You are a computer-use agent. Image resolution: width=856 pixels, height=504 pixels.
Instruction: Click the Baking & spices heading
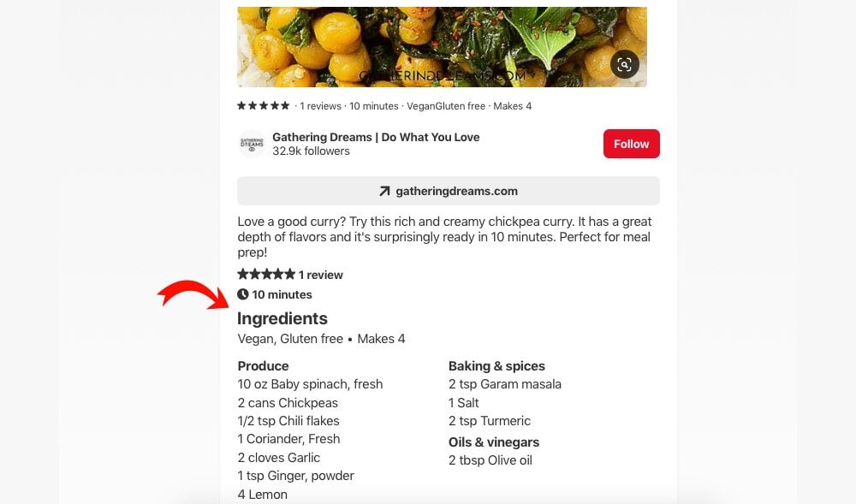coord(496,365)
